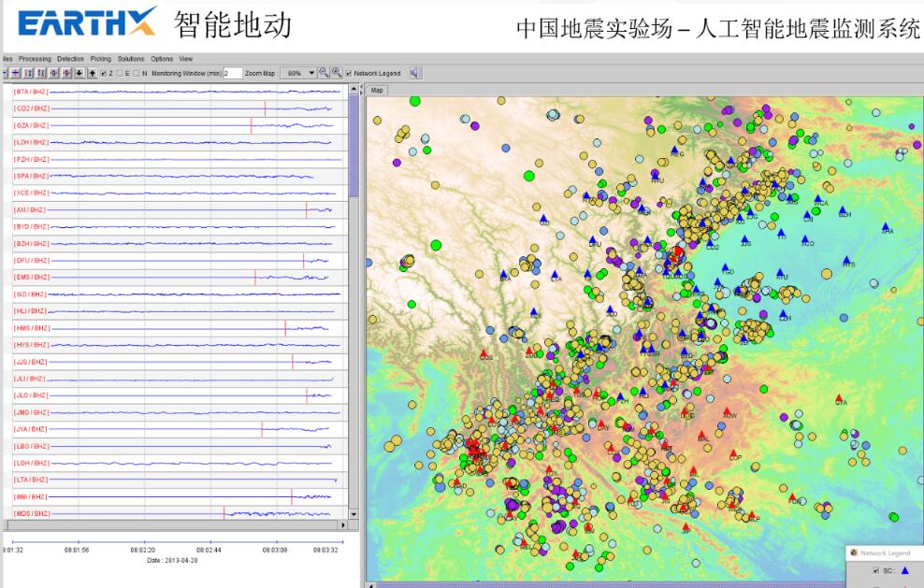924x588 pixels.
Task: Click the black down arrow toolbar icon
Action: click(79, 73)
